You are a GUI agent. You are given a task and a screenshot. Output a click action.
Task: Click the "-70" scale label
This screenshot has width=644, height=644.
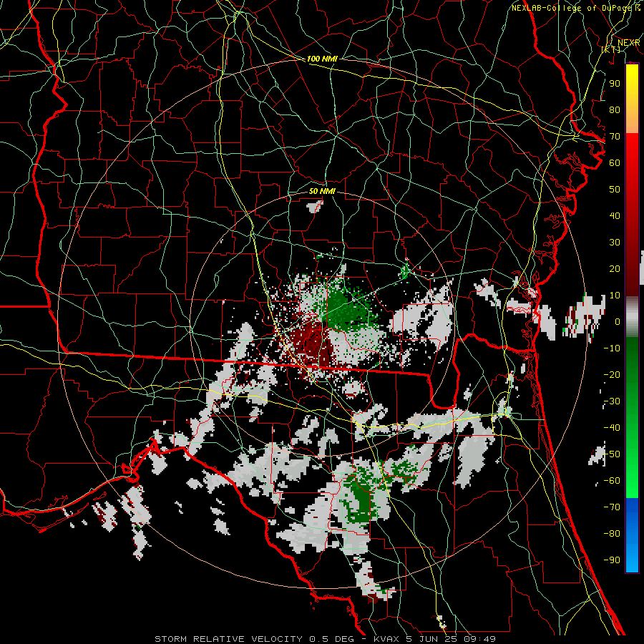pos(612,507)
